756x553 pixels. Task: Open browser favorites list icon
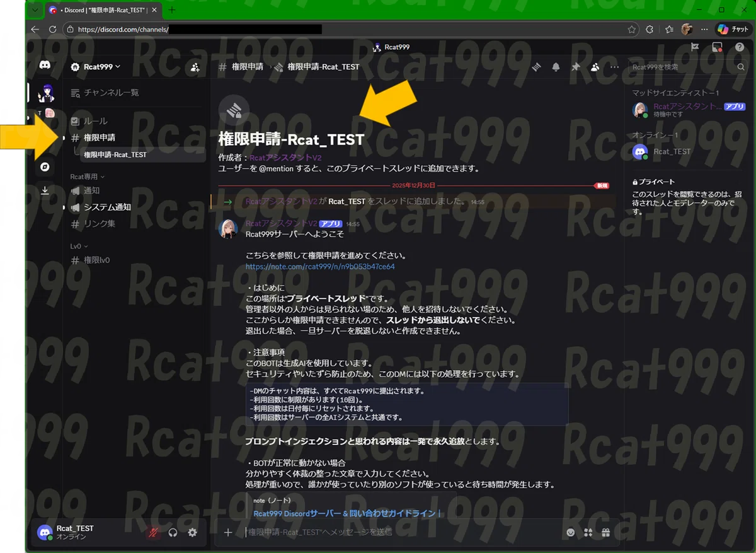[x=669, y=29]
